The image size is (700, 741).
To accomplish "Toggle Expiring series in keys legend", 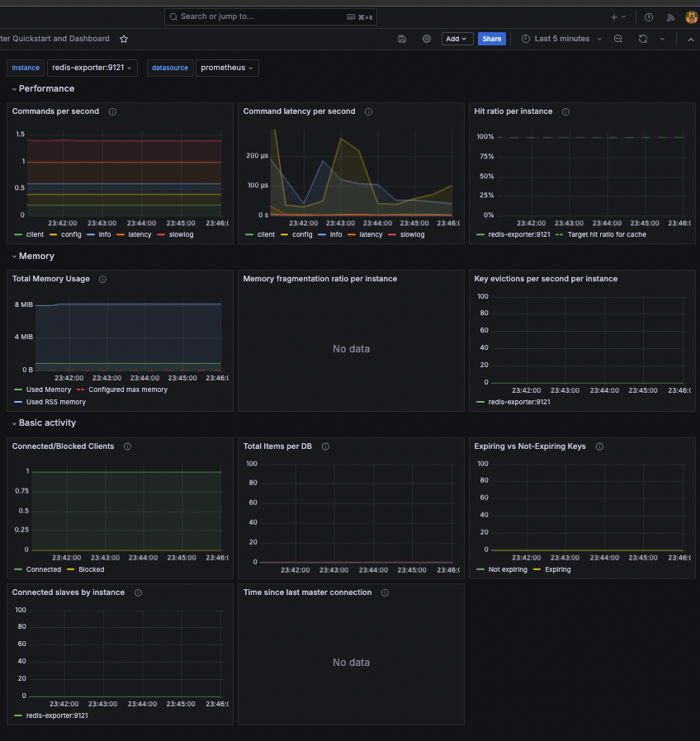I will pyautogui.click(x=558, y=570).
